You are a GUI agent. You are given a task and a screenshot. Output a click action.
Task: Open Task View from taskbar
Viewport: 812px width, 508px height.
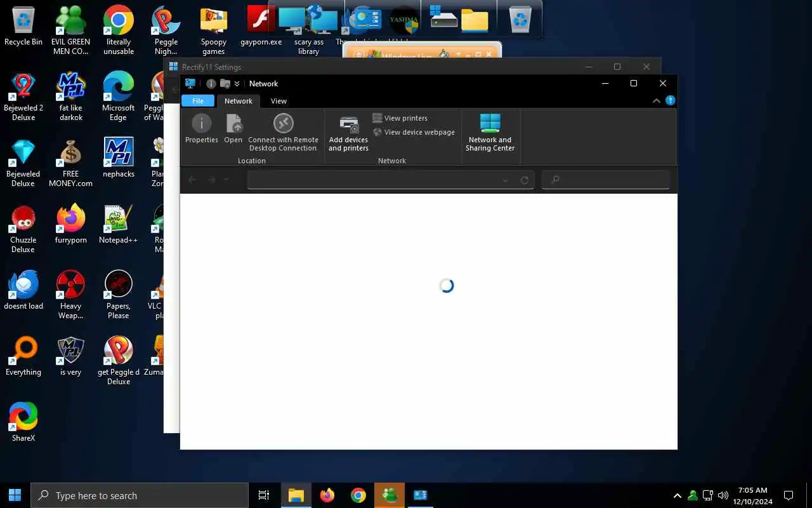coord(264,495)
